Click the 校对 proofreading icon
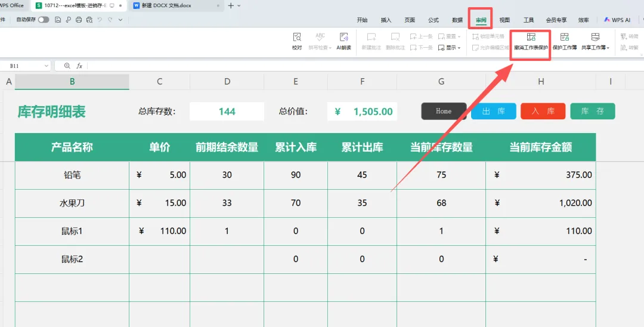The height and width of the screenshot is (327, 644). (297, 38)
